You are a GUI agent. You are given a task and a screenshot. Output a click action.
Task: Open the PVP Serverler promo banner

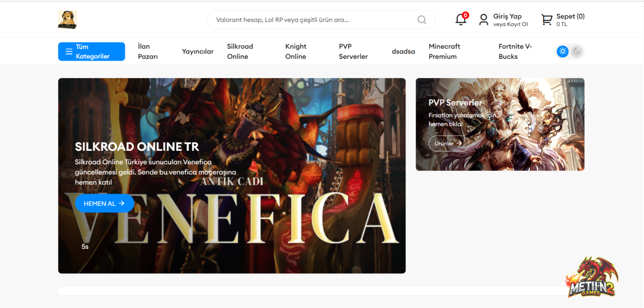(500, 124)
